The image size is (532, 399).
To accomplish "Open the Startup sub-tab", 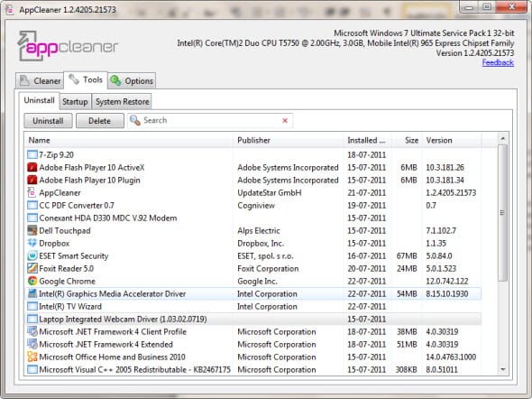I will point(75,101).
